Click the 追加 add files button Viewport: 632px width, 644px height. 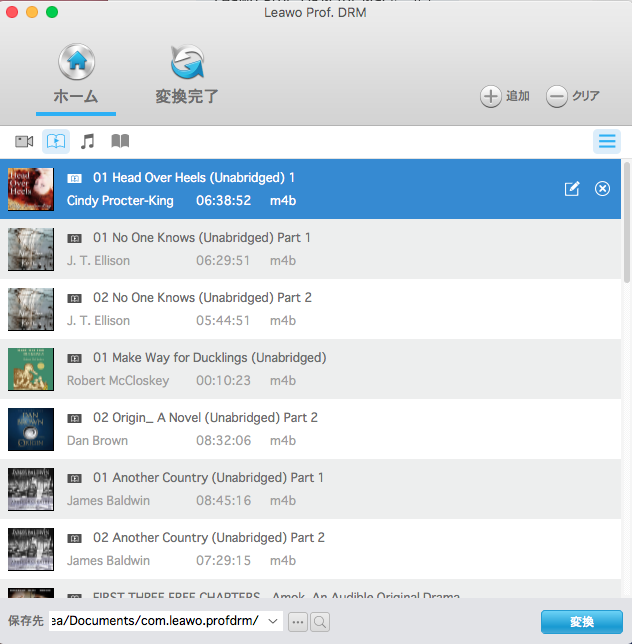[x=505, y=97]
